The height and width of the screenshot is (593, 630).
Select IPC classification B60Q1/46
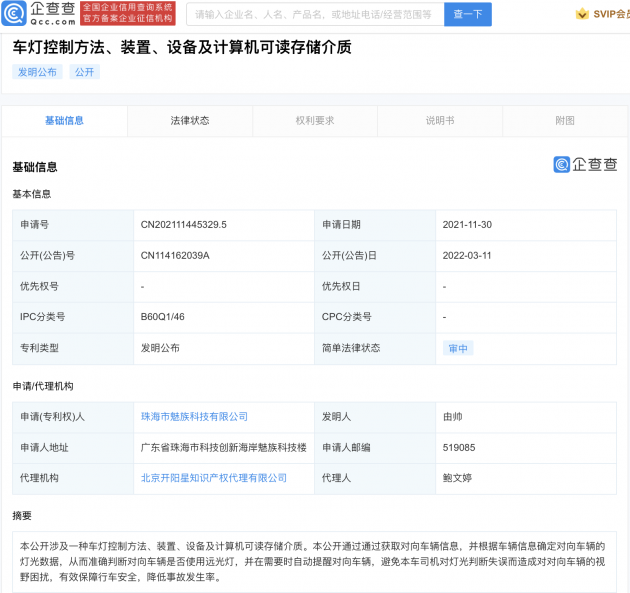pos(163,317)
